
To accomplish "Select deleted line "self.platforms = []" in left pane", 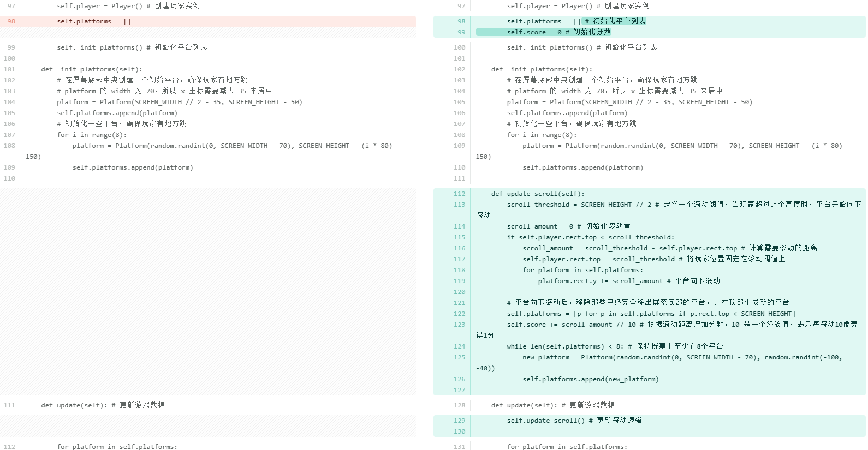I will (93, 21).
